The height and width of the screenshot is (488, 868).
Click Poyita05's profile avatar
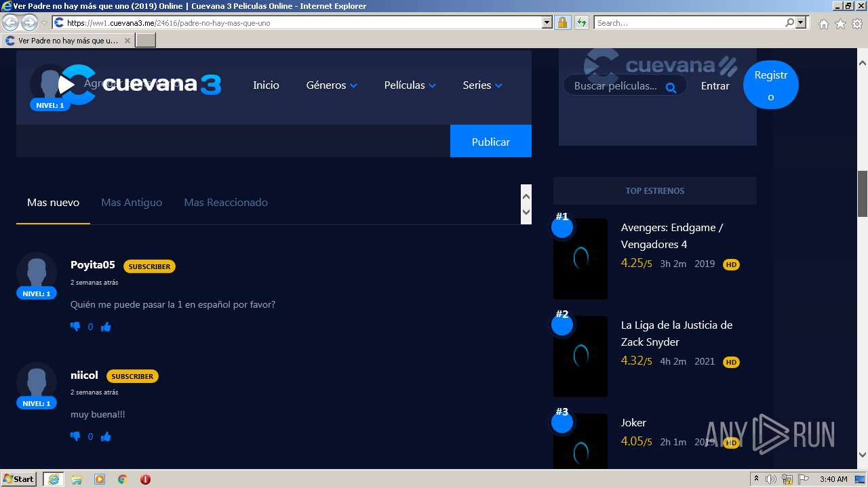click(37, 272)
